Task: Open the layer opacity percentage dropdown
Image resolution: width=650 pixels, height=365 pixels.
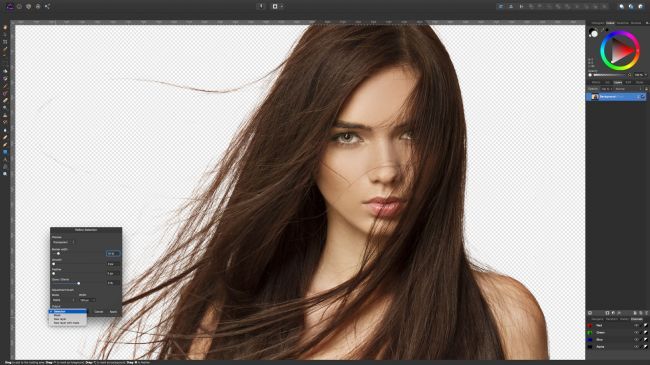Action: point(606,89)
